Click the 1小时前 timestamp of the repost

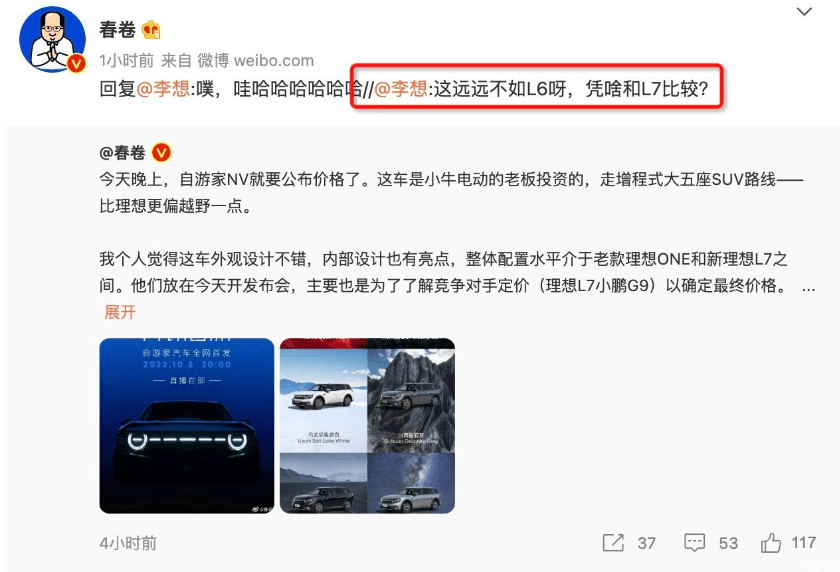(x=126, y=61)
